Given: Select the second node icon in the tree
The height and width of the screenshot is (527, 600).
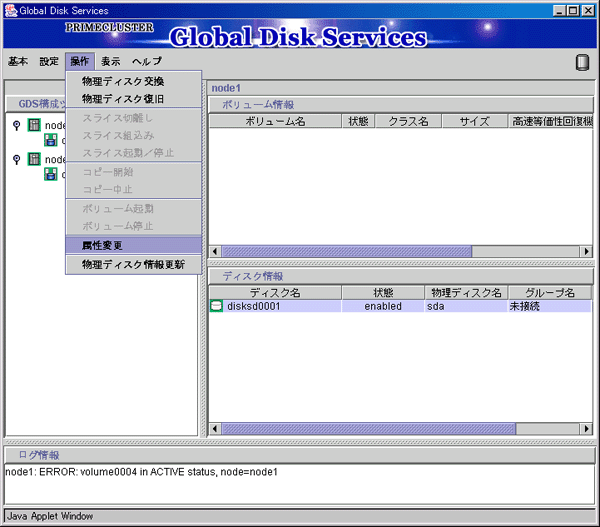Looking at the screenshot, I should (34, 159).
